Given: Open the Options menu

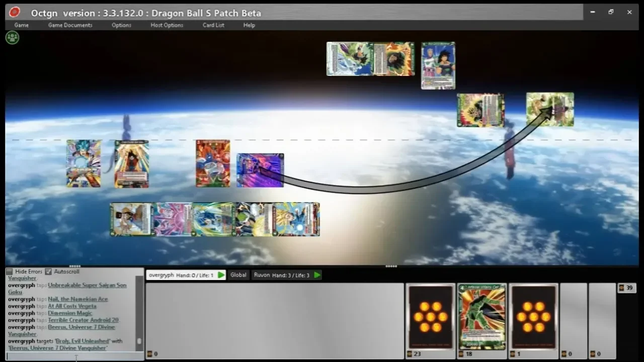Looking at the screenshot, I should 121,25.
